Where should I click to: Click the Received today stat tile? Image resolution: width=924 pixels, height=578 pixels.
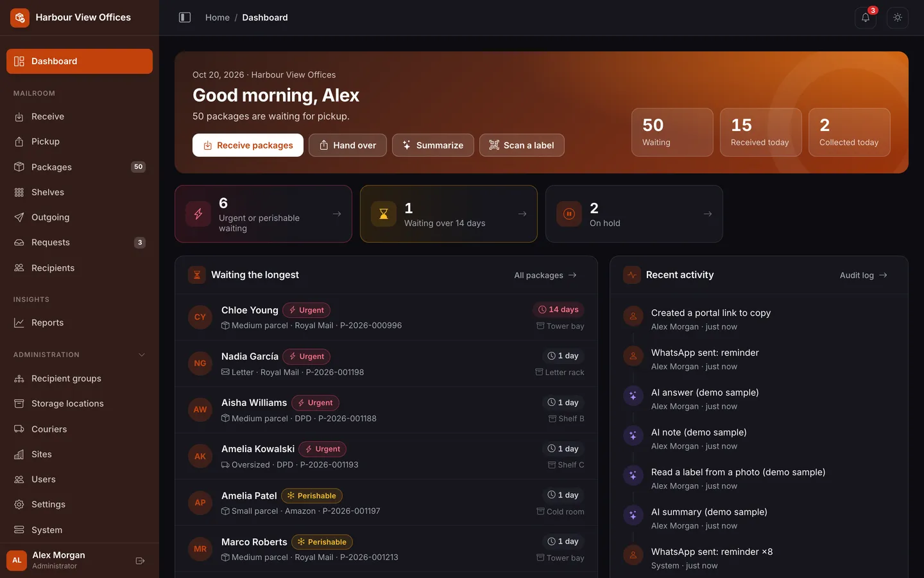(x=761, y=132)
